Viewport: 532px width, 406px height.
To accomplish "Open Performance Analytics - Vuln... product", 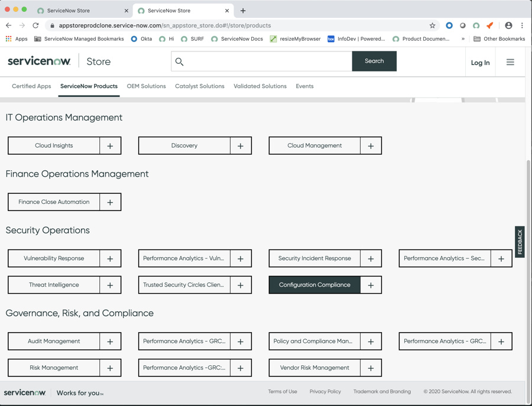I will coord(184,258).
